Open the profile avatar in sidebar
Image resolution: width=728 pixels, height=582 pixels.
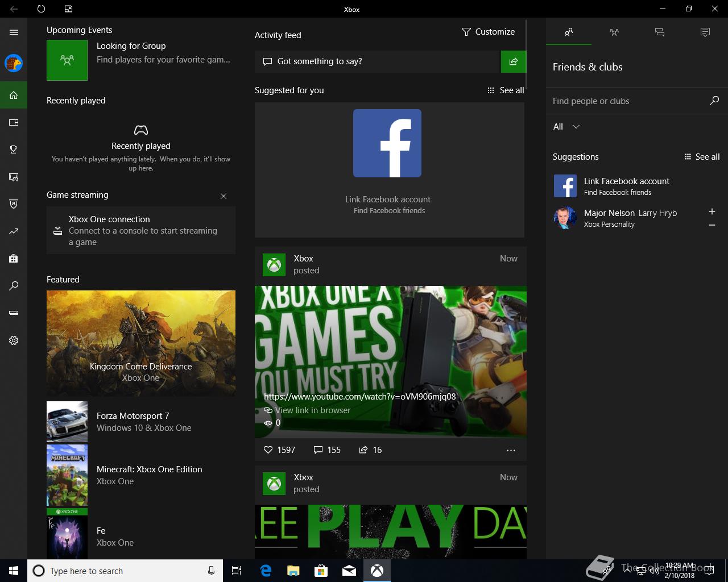pos(14,63)
